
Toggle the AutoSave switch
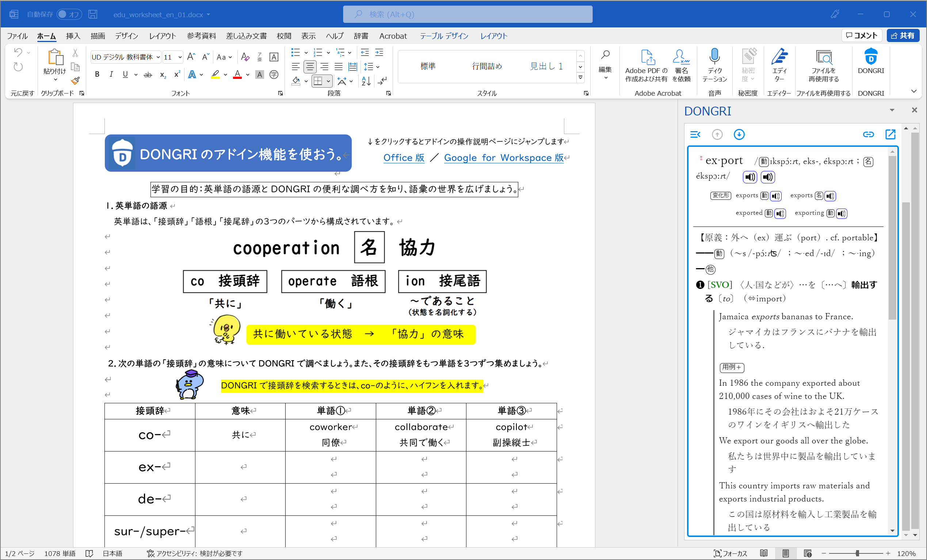tap(70, 14)
